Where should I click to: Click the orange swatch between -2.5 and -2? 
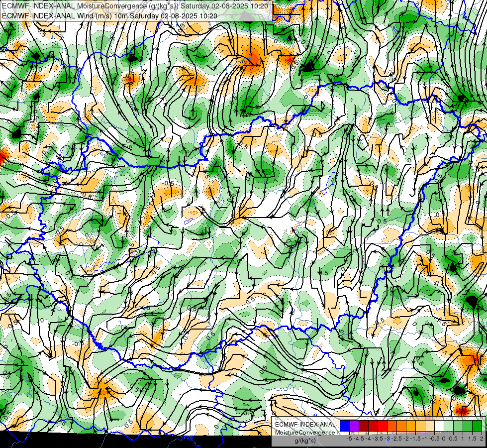[401, 426]
